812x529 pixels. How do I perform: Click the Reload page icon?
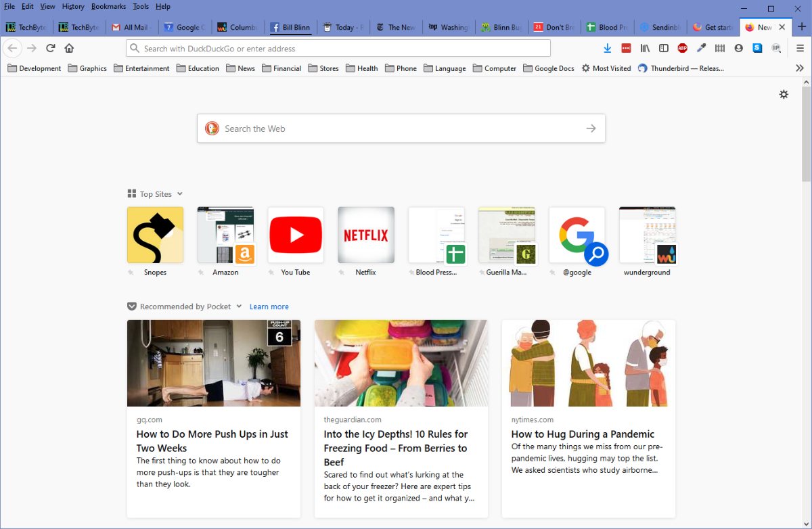pos(50,48)
